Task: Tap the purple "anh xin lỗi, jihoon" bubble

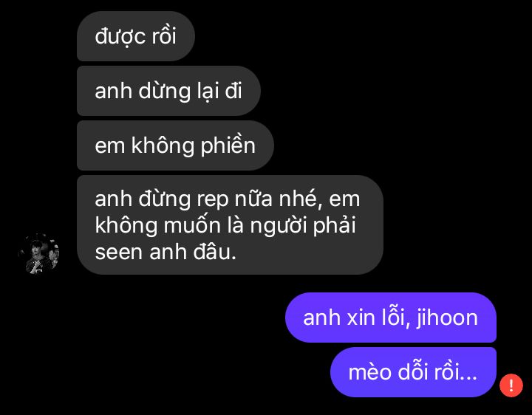Action: [x=391, y=318]
